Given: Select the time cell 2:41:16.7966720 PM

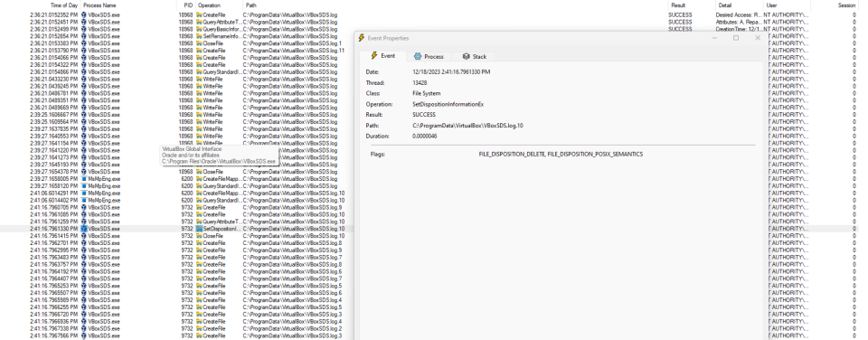Looking at the screenshot, I should pos(54,315).
